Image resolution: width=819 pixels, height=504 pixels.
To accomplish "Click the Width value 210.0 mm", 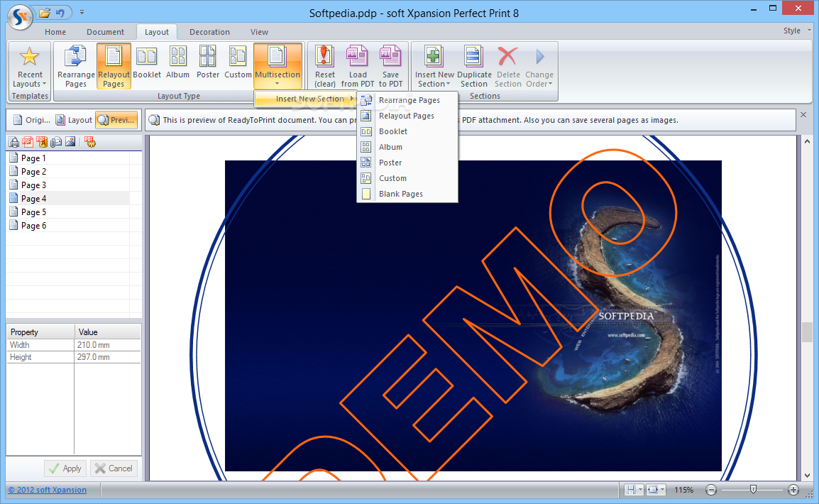I will click(108, 345).
